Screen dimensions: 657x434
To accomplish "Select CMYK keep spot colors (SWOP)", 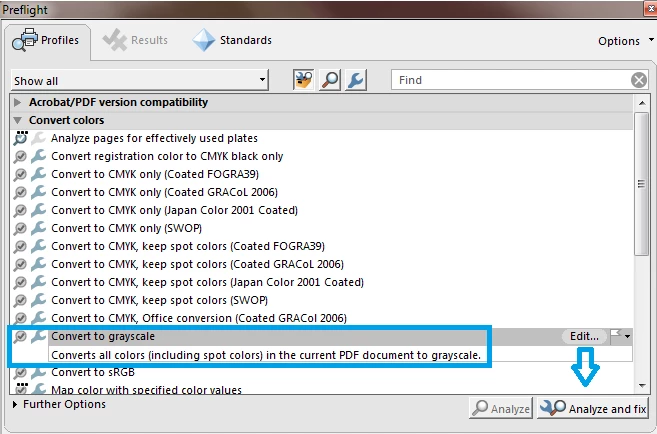I will pos(160,300).
